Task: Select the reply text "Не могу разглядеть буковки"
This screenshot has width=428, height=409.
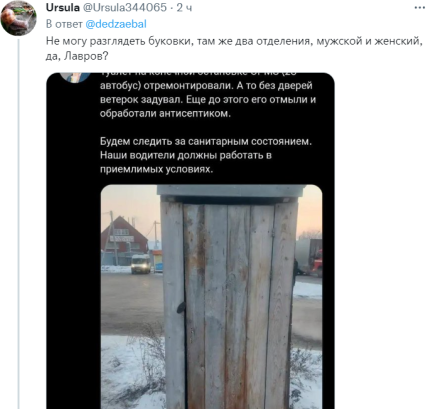Action: click(x=119, y=41)
